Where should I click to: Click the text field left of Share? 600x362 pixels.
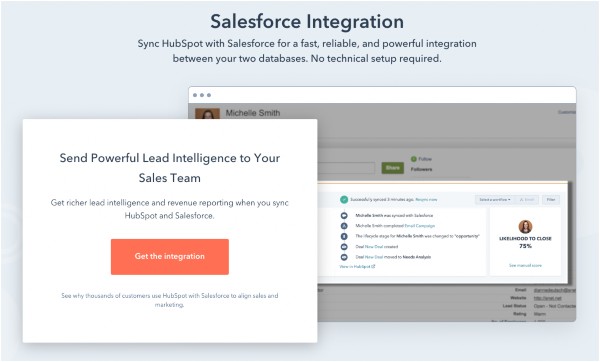click(346, 168)
